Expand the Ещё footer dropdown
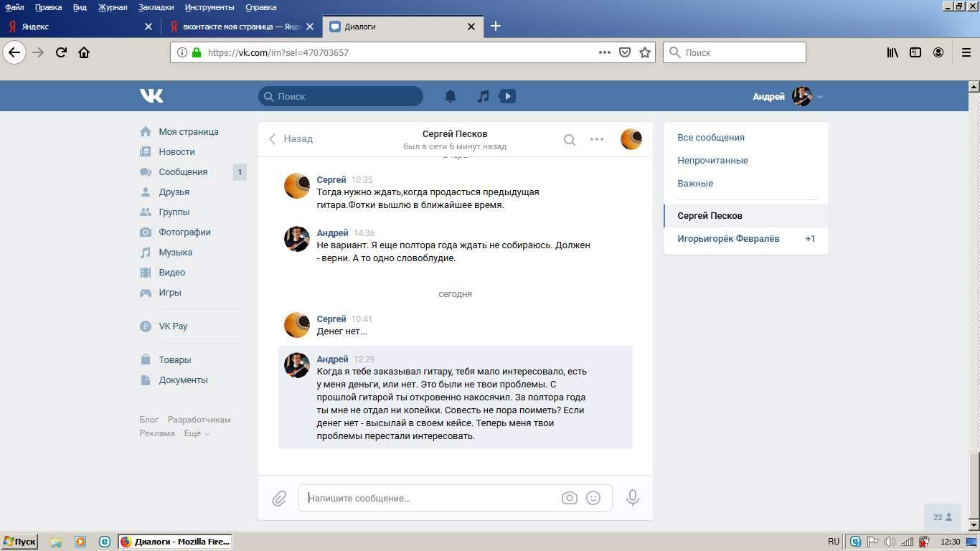 click(x=197, y=433)
